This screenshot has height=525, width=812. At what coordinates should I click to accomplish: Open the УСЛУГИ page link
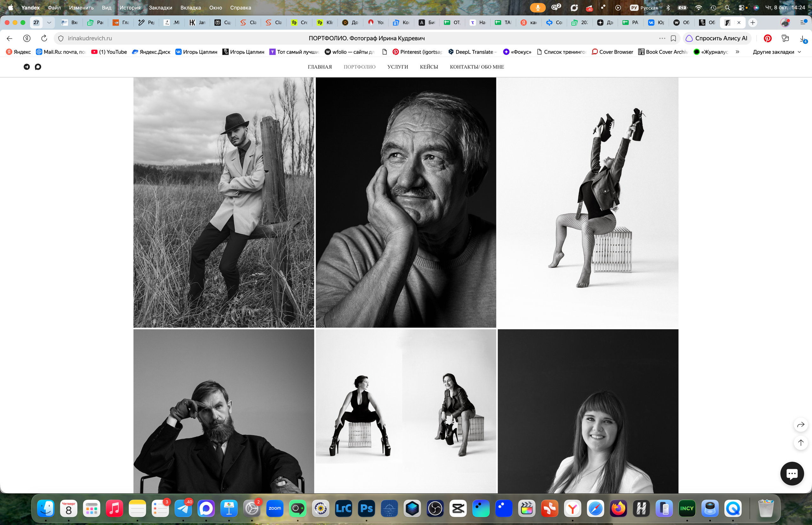397,67
